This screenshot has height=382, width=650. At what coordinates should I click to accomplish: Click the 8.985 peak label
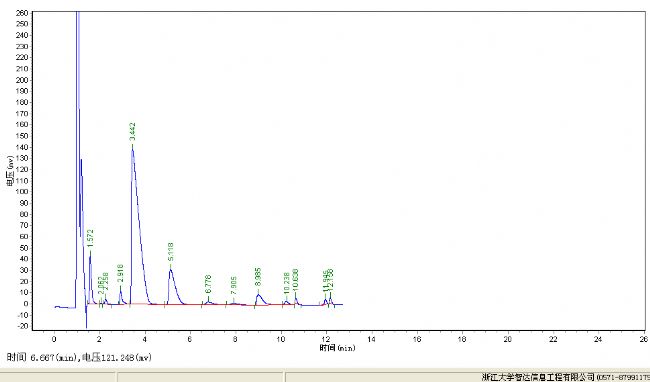click(258, 277)
